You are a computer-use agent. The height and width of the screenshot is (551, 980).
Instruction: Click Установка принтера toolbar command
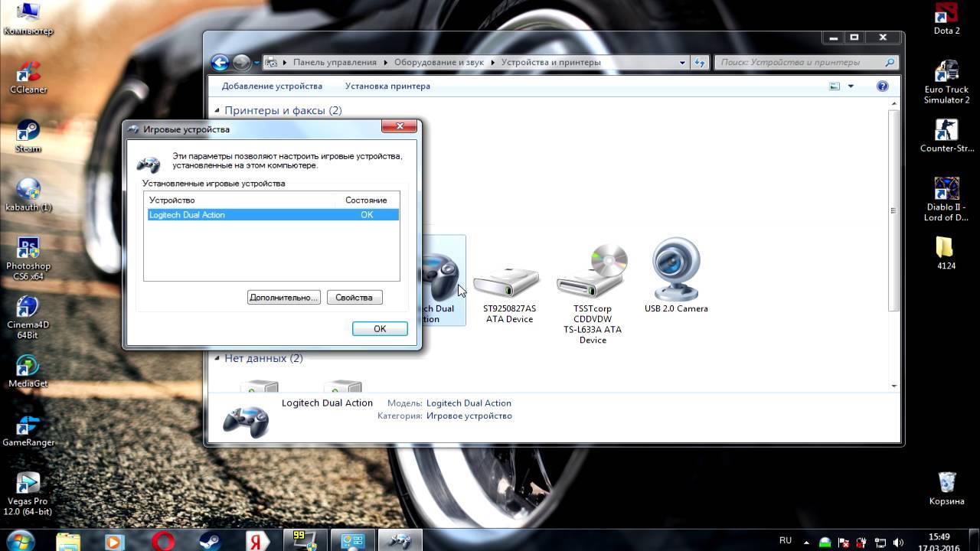coord(387,86)
